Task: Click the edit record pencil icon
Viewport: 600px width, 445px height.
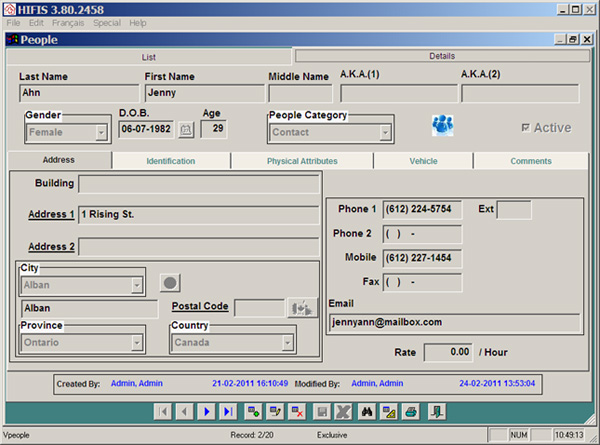Action: [x=275, y=411]
